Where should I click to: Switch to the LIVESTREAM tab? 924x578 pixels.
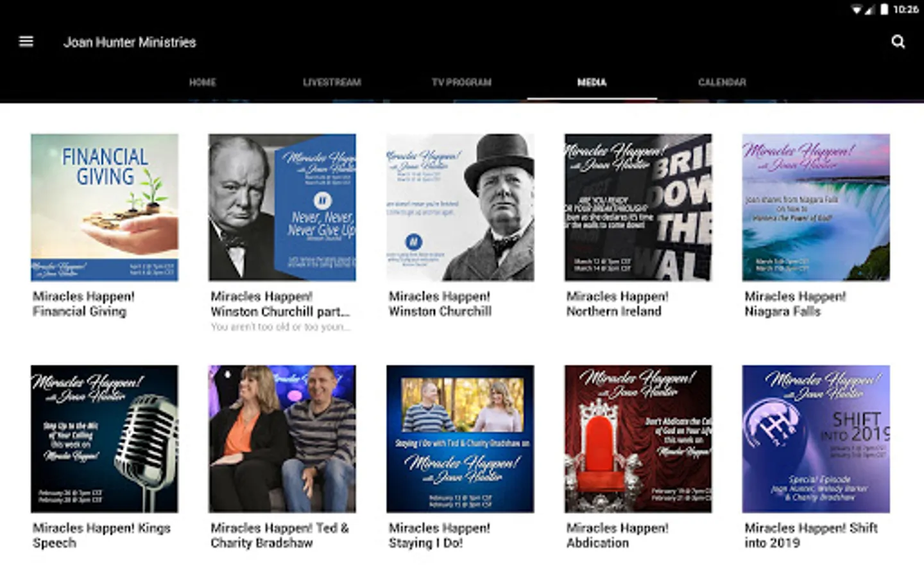pyautogui.click(x=332, y=82)
